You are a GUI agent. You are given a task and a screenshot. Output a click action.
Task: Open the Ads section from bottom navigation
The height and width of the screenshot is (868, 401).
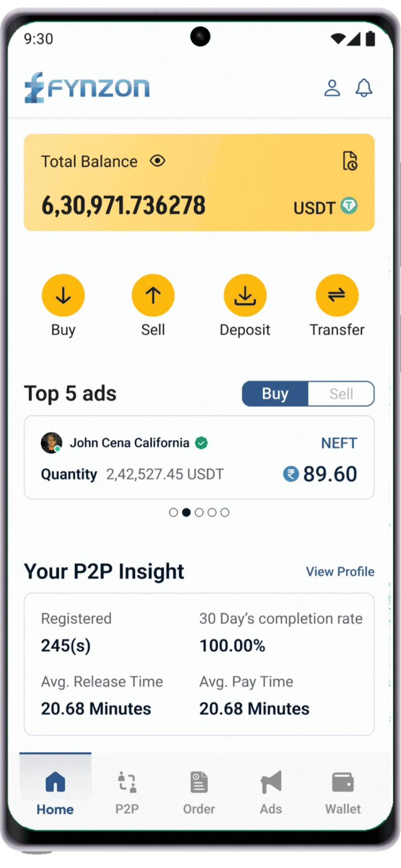[270, 793]
